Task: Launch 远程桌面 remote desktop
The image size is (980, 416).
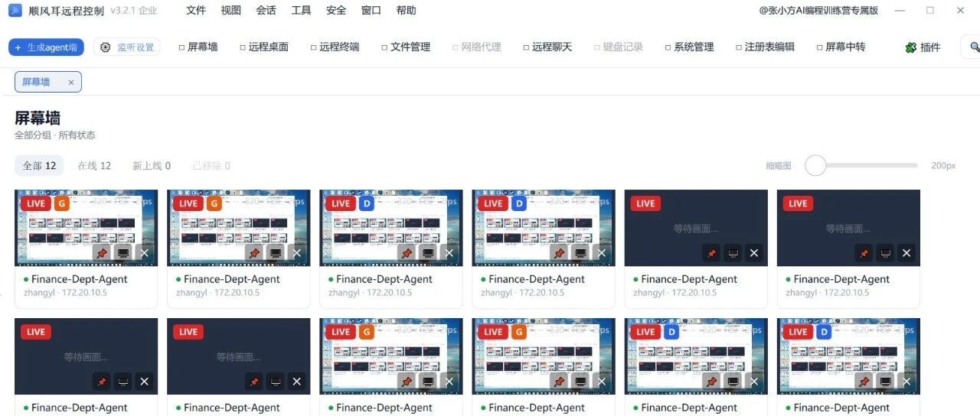Action: pyautogui.click(x=264, y=47)
